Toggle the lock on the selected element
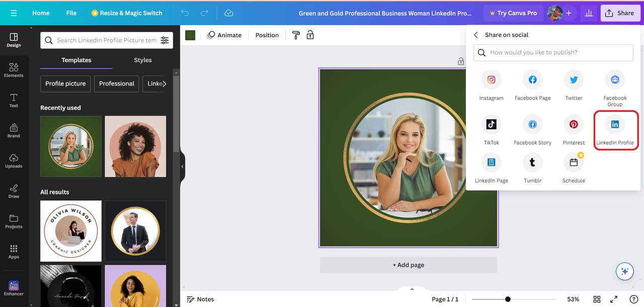The height and width of the screenshot is (307, 644). click(310, 35)
